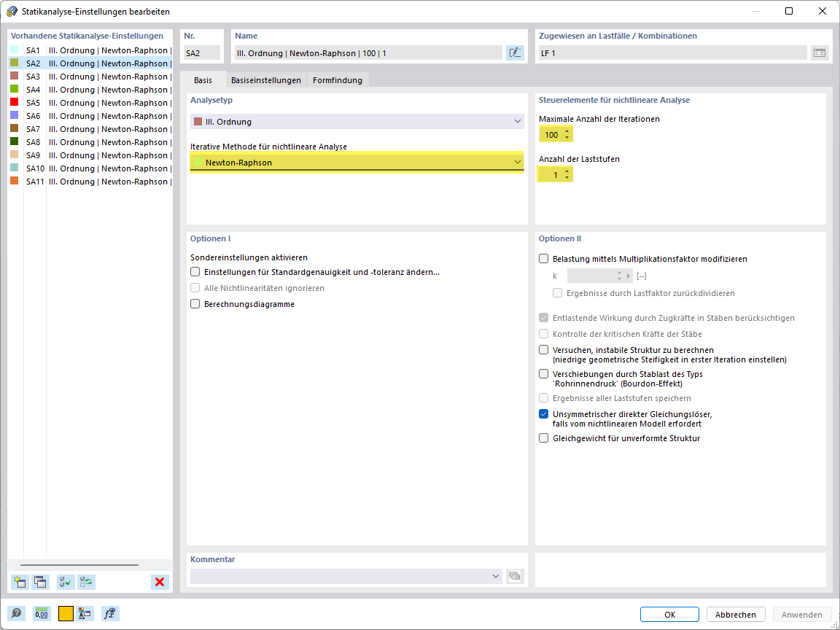Create a new static analysis setting
The image size is (840, 630).
[19, 582]
